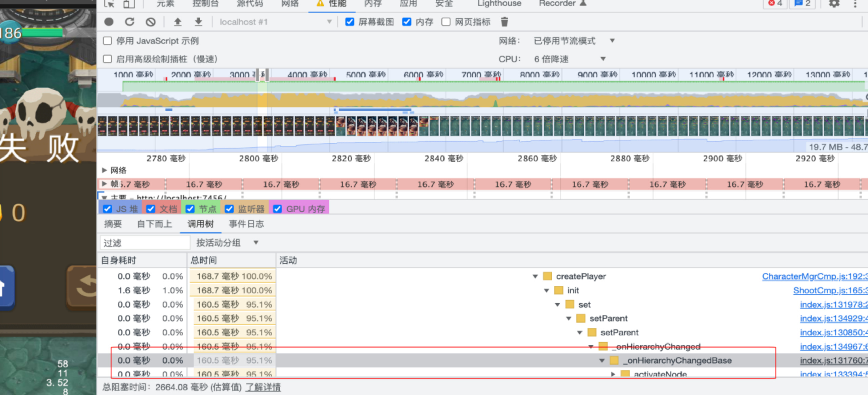868x395 pixels.
Task: Uncheck the 屏幕截图 checkbox
Action: click(350, 22)
